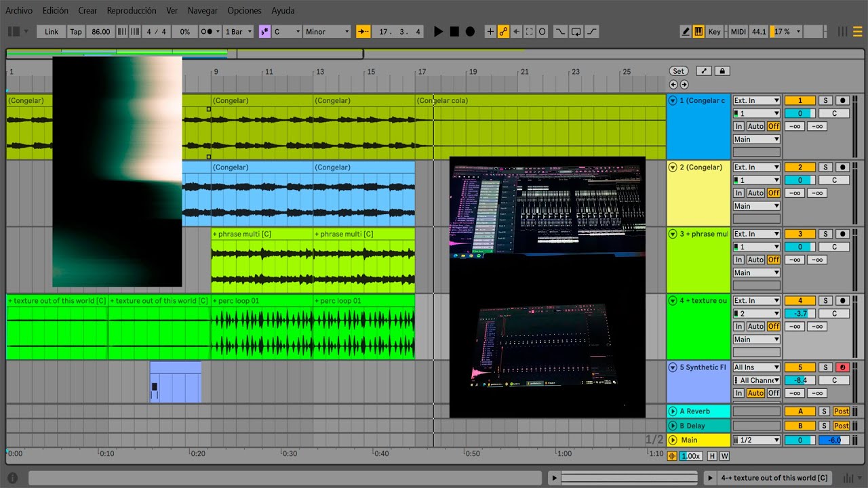Screen dimensions: 868x488
Task: Click the H height optimize button
Action: (x=711, y=456)
